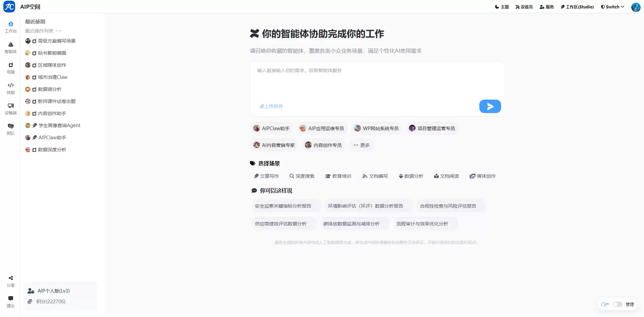Open recent item 内容创作助手
Viewport: 644px width, 317px height.
coord(52,113)
